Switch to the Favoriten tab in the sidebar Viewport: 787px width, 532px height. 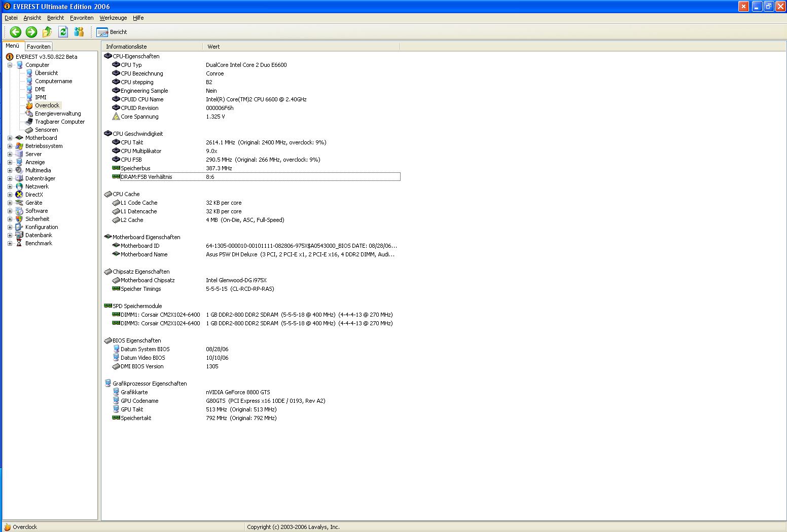(x=39, y=46)
